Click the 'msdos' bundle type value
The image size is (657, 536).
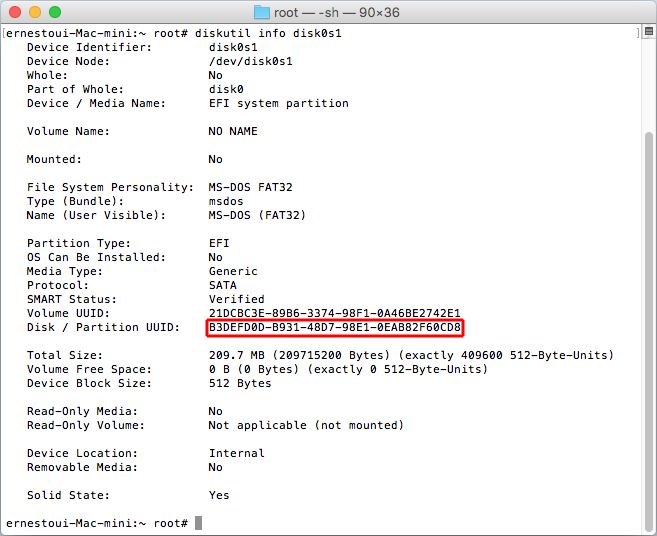click(x=226, y=201)
